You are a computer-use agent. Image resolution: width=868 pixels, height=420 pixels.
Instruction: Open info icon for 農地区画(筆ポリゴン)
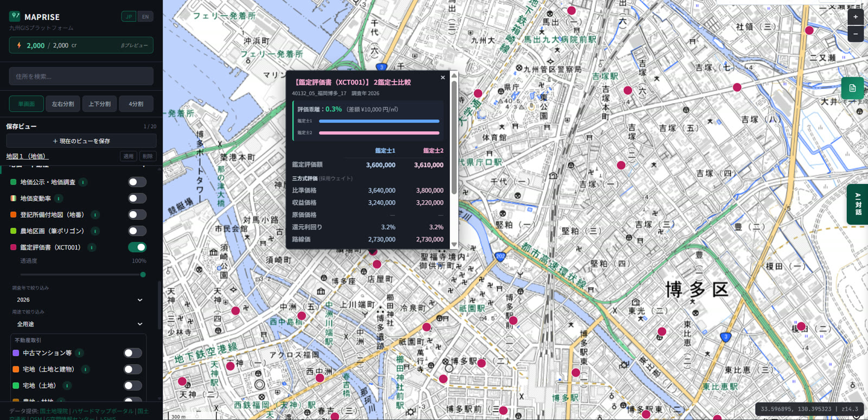tap(95, 231)
